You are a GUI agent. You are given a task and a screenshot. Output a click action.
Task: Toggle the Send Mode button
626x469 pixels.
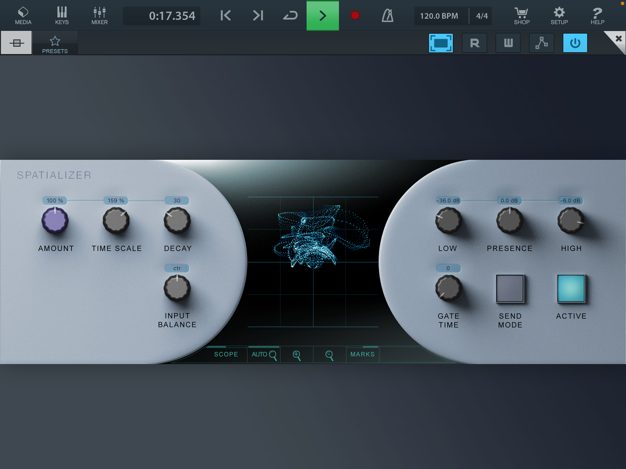pos(510,289)
